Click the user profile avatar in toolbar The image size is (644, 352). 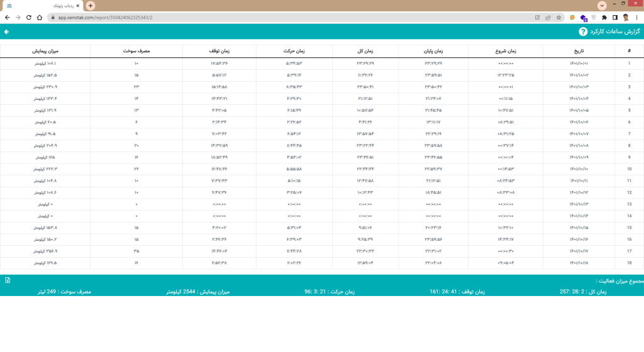point(626,18)
